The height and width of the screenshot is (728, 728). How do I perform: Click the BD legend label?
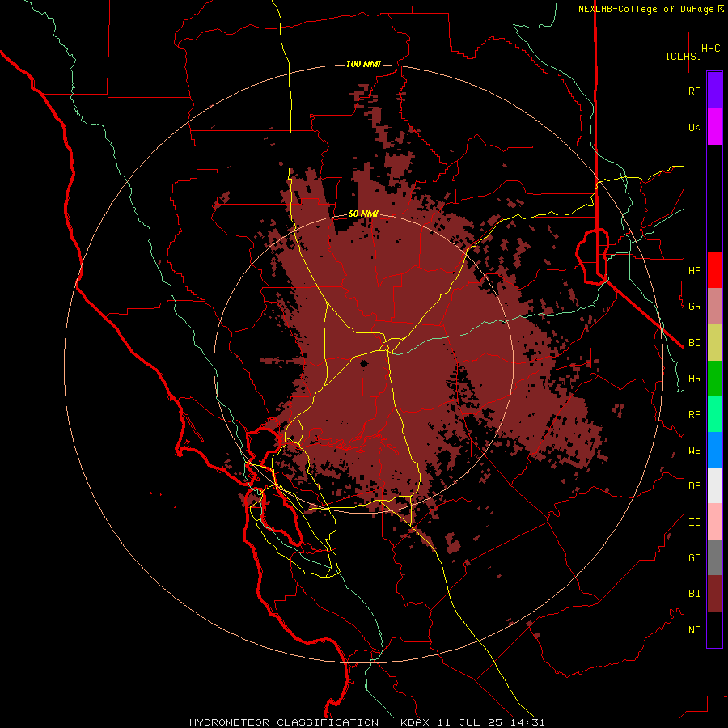tap(695, 343)
